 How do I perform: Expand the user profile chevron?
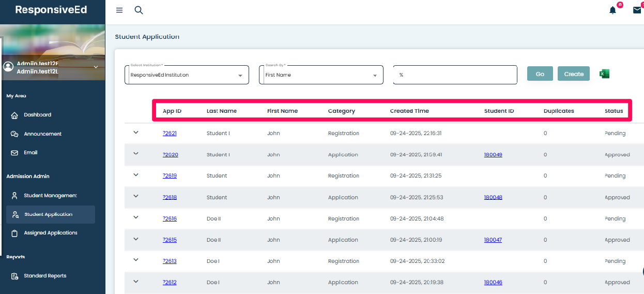(96, 67)
